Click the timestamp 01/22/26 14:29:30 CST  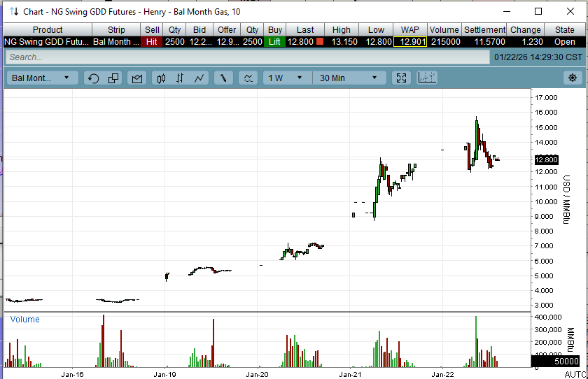point(538,57)
